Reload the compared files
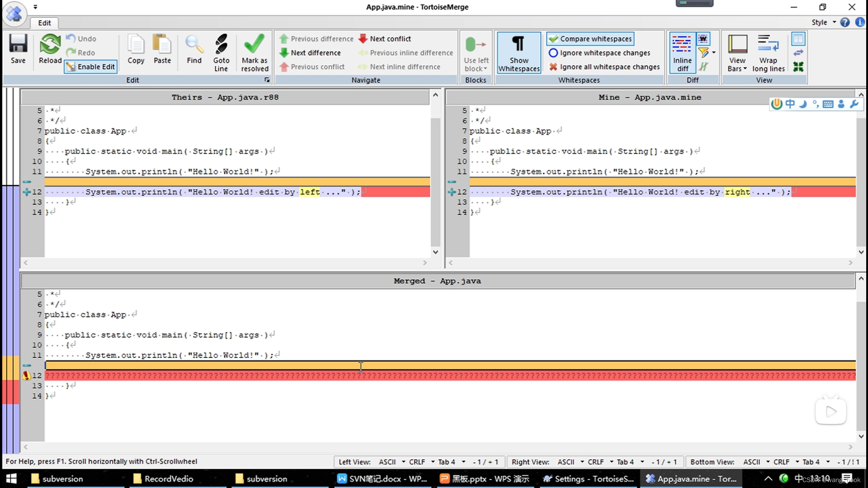The width and height of the screenshot is (868, 488). click(50, 49)
